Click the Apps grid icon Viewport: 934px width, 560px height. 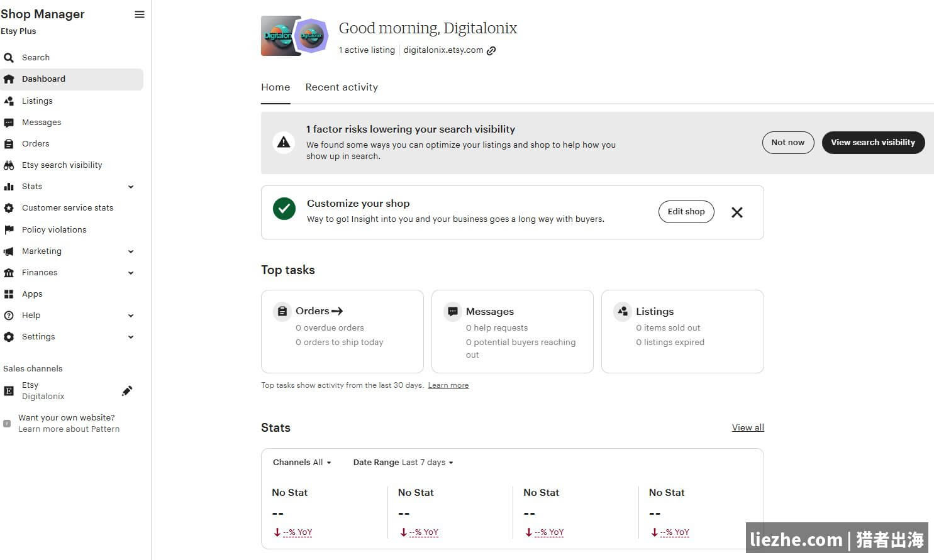click(x=9, y=294)
